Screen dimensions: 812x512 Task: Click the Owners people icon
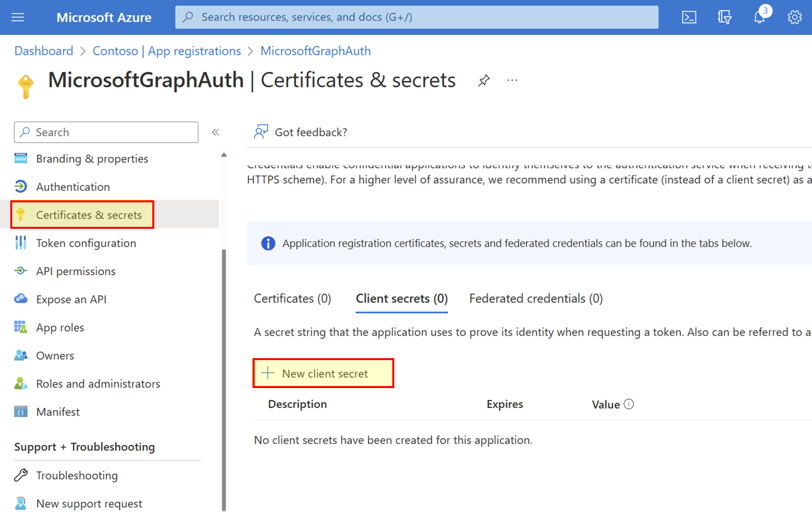click(21, 355)
